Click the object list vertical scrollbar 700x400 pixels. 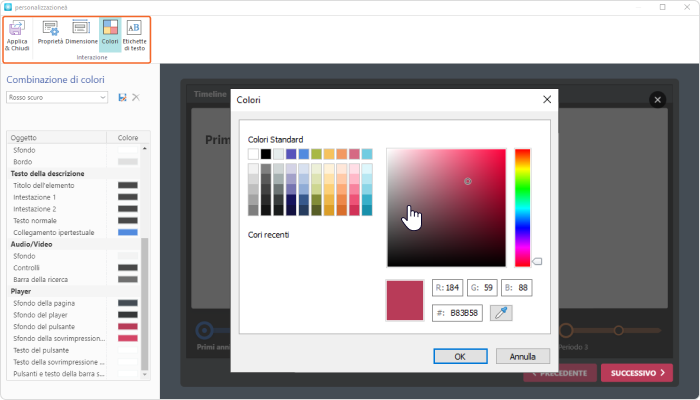tap(146, 300)
